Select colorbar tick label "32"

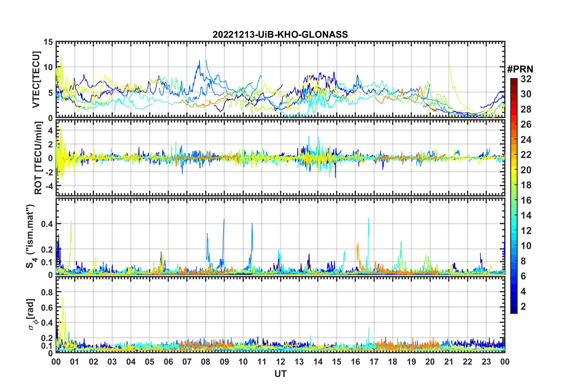click(x=526, y=79)
